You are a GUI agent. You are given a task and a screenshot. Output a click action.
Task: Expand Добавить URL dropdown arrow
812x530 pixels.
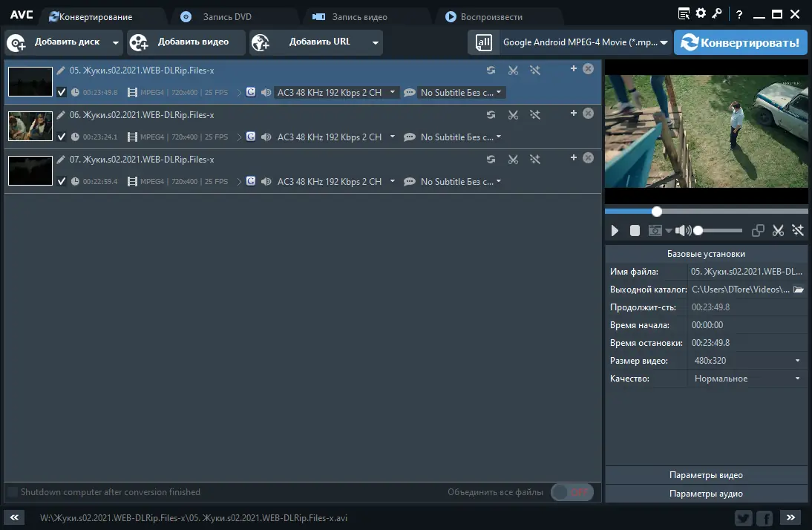point(376,42)
